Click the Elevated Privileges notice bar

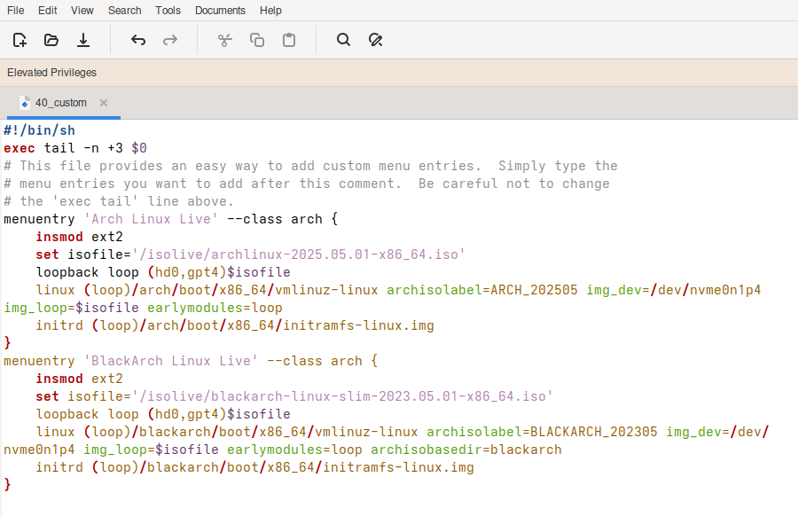click(399, 73)
